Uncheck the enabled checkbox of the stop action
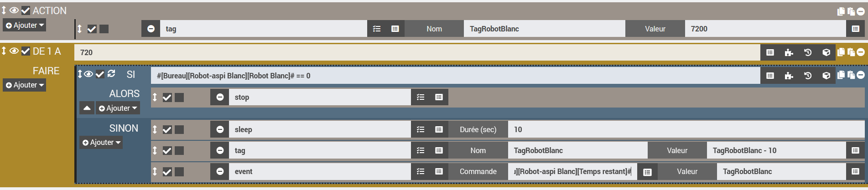868x190 pixels. click(167, 98)
